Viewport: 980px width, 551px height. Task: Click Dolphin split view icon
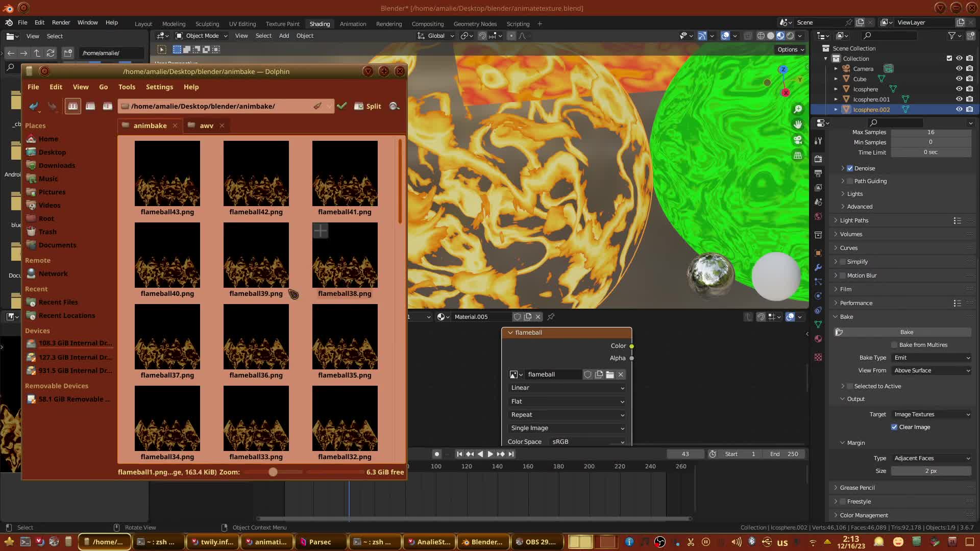tap(368, 106)
